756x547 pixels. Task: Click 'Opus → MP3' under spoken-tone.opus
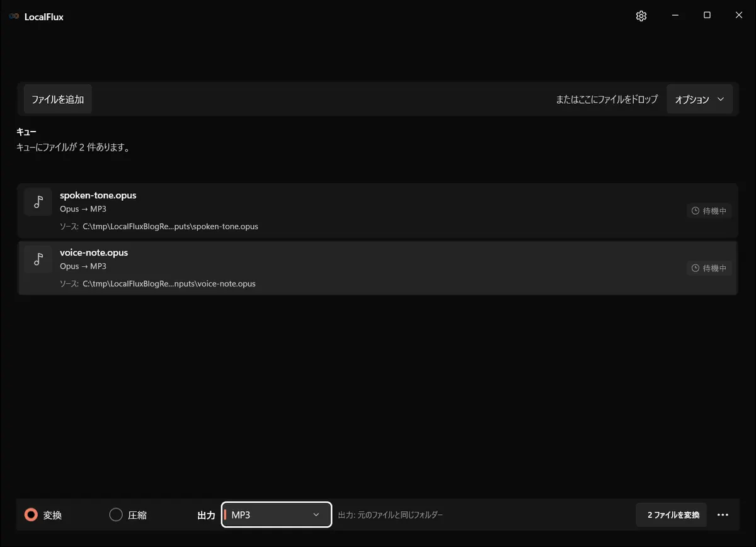coord(84,209)
